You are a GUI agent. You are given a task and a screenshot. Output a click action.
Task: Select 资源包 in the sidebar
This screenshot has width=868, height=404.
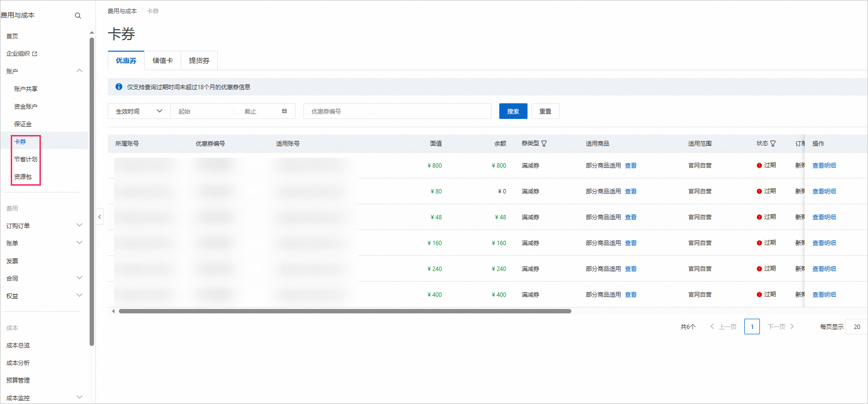click(x=23, y=176)
